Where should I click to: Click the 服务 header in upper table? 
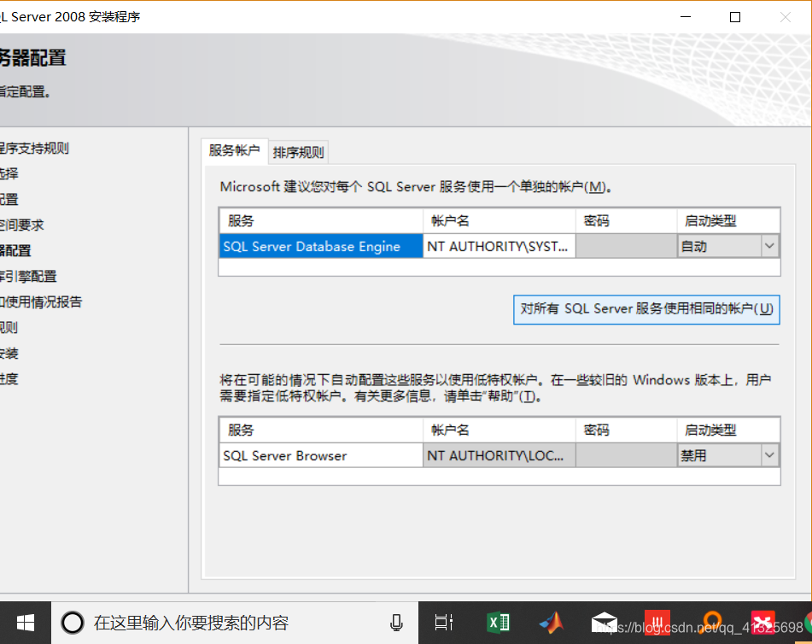(320, 221)
